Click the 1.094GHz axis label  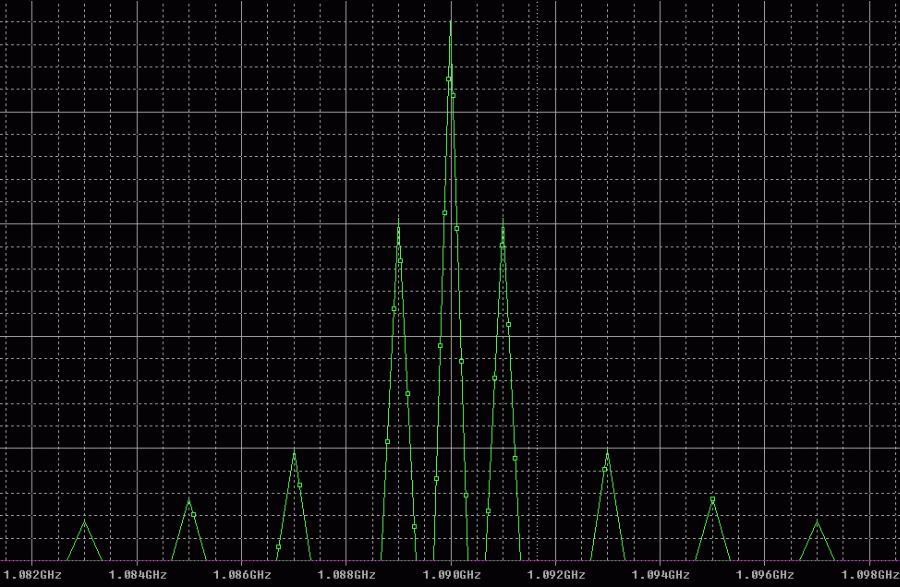[660, 574]
